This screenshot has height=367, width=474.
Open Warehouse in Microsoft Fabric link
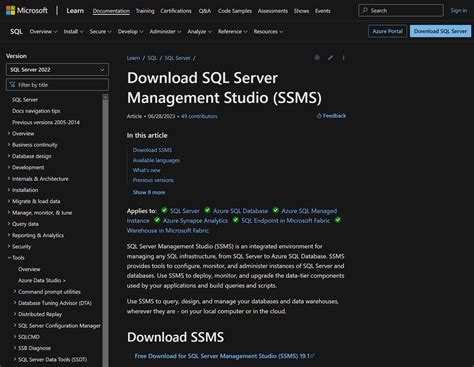(x=168, y=231)
